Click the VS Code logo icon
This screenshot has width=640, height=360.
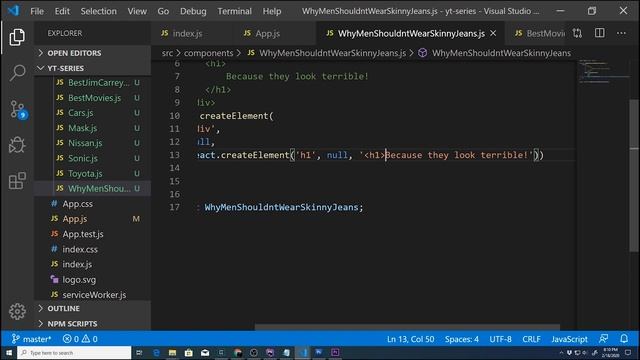13,11
